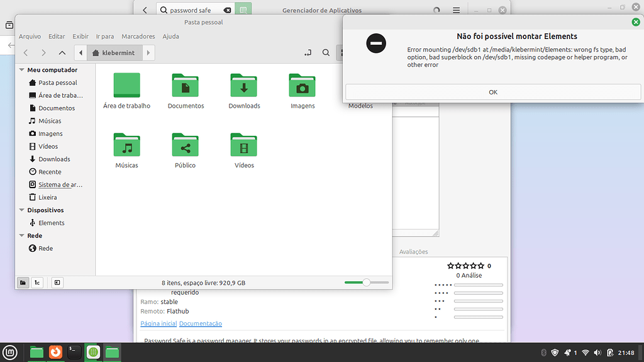644x362 pixels.
Task: Open the Linux Mint start menu
Action: tap(10, 352)
